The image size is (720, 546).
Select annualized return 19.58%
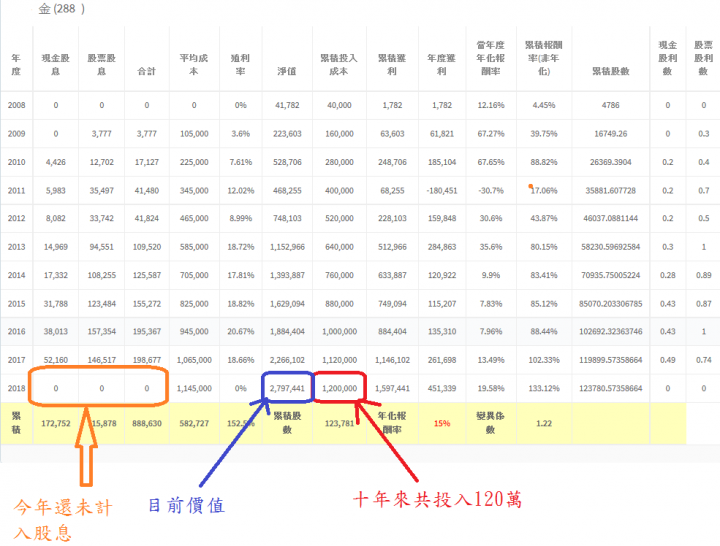pos(491,388)
